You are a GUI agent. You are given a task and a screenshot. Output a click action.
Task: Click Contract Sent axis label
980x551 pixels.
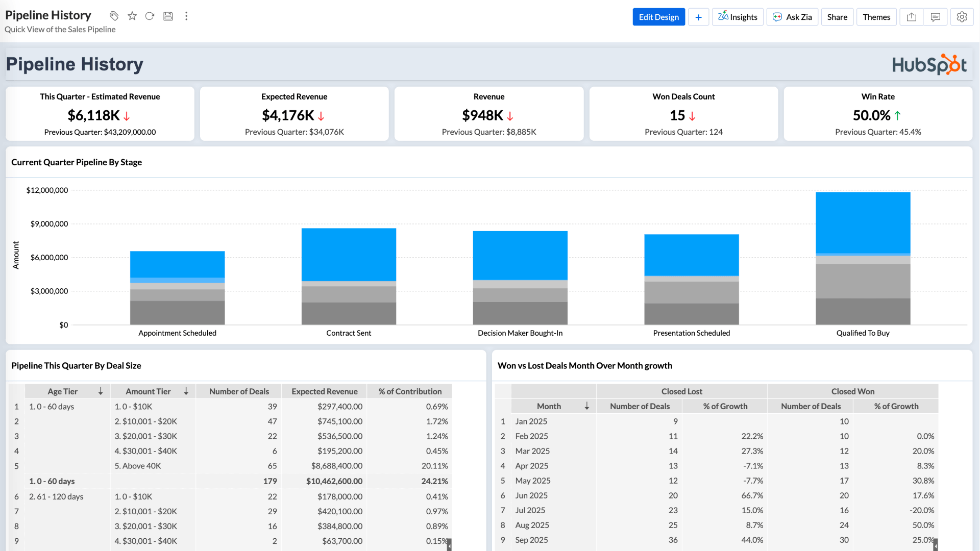349,333
